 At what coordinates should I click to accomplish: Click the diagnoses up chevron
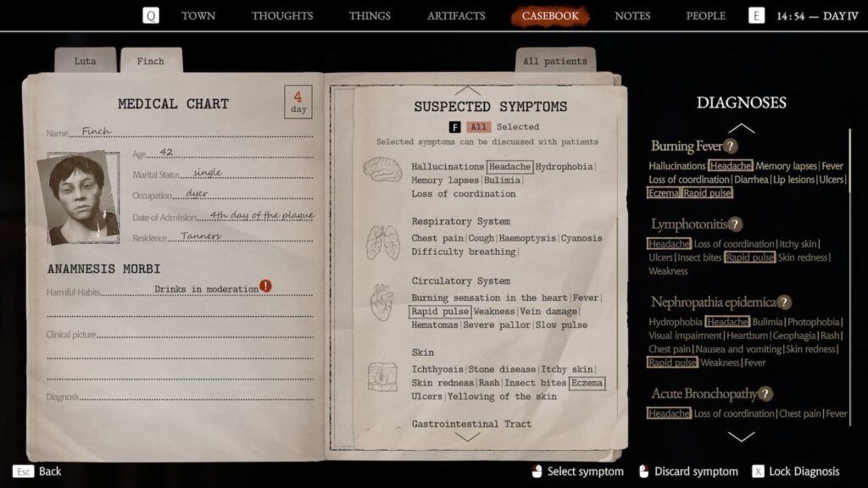coord(741,129)
